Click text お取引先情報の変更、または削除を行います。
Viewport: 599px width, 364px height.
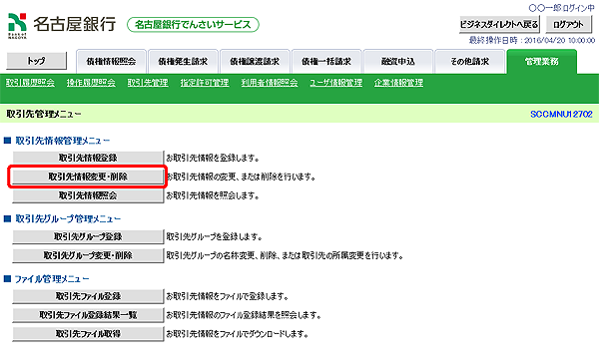click(242, 178)
